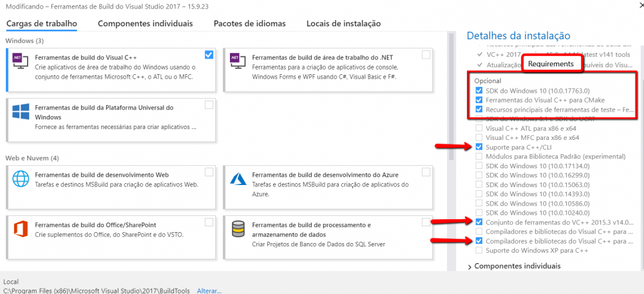Viewport: 644px width, 294px height.
Task: Check Suporte do Windows XP para C++
Action: click(x=479, y=250)
